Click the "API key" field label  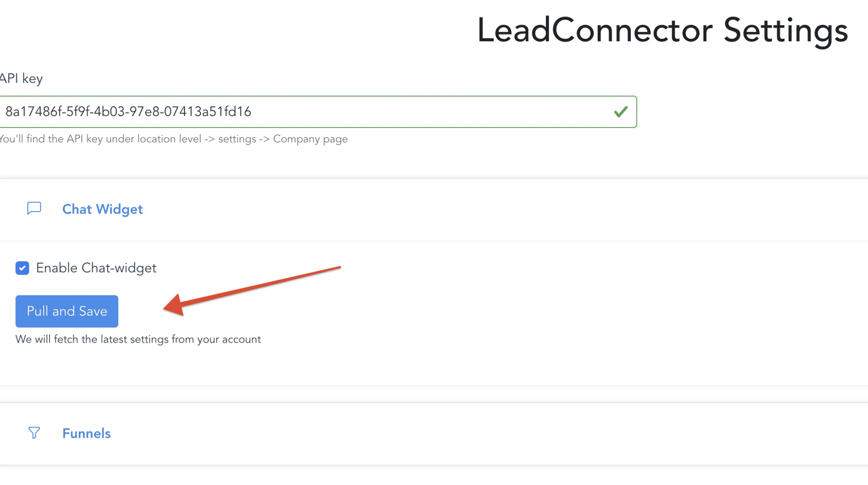(x=21, y=79)
